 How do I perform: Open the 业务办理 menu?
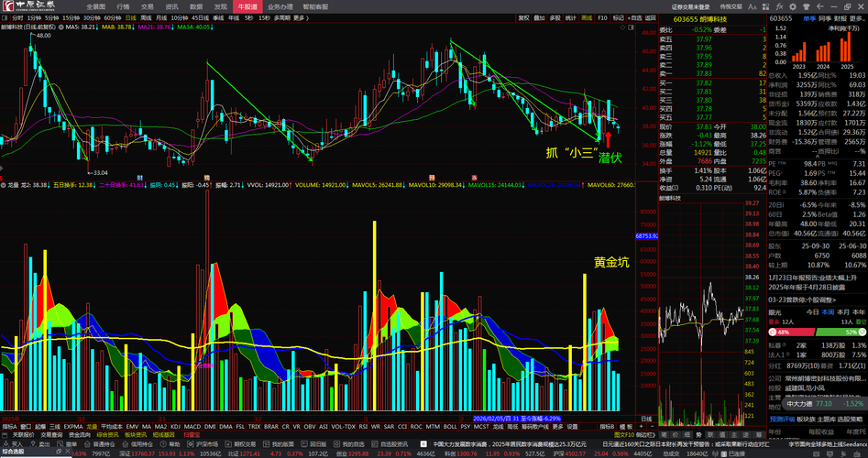coord(280,6)
